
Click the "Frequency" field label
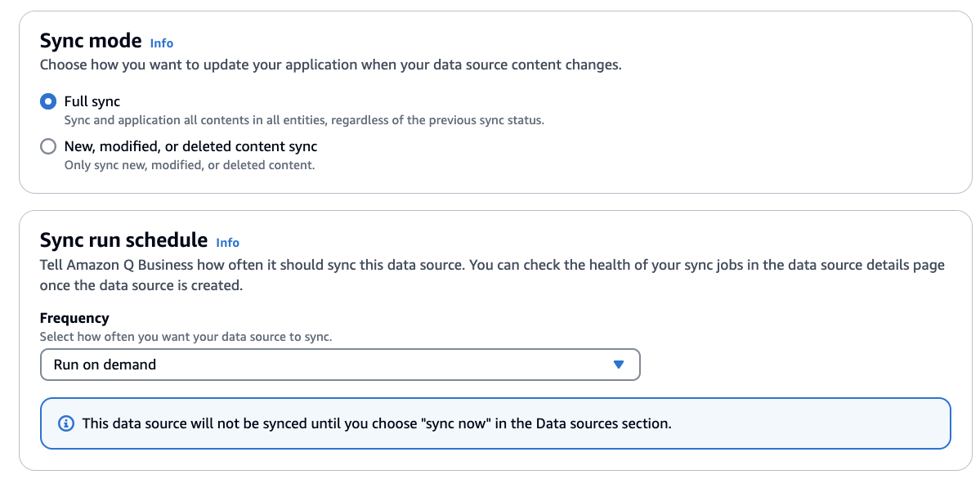point(74,318)
